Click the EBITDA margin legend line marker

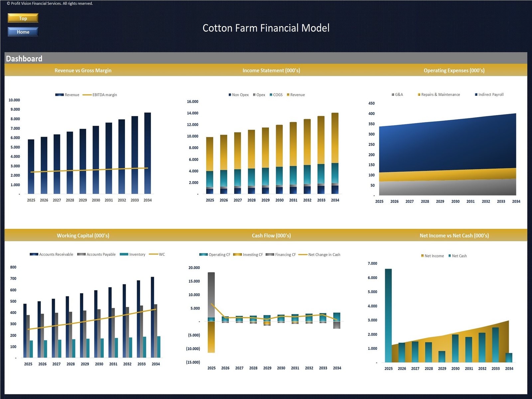[x=87, y=95]
